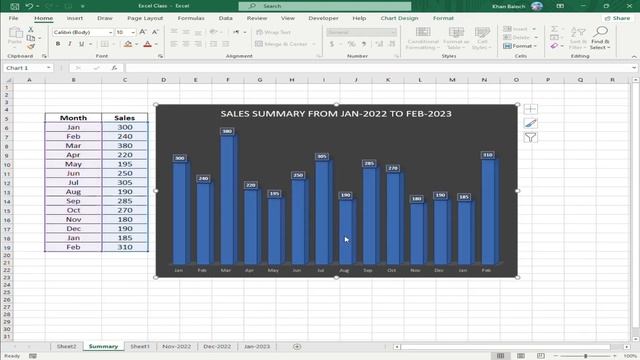Open the Insert ribbon tab
Viewport: 640px width, 360px height.
[x=75, y=18]
